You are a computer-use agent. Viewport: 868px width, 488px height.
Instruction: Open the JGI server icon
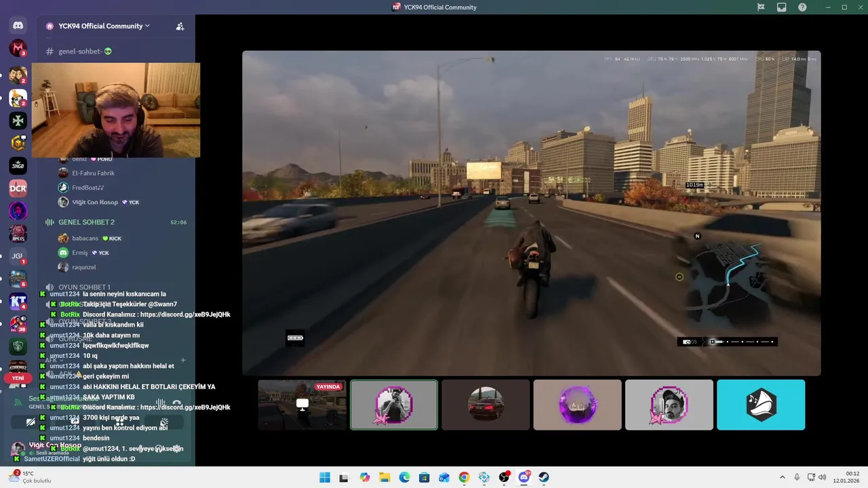[18, 256]
